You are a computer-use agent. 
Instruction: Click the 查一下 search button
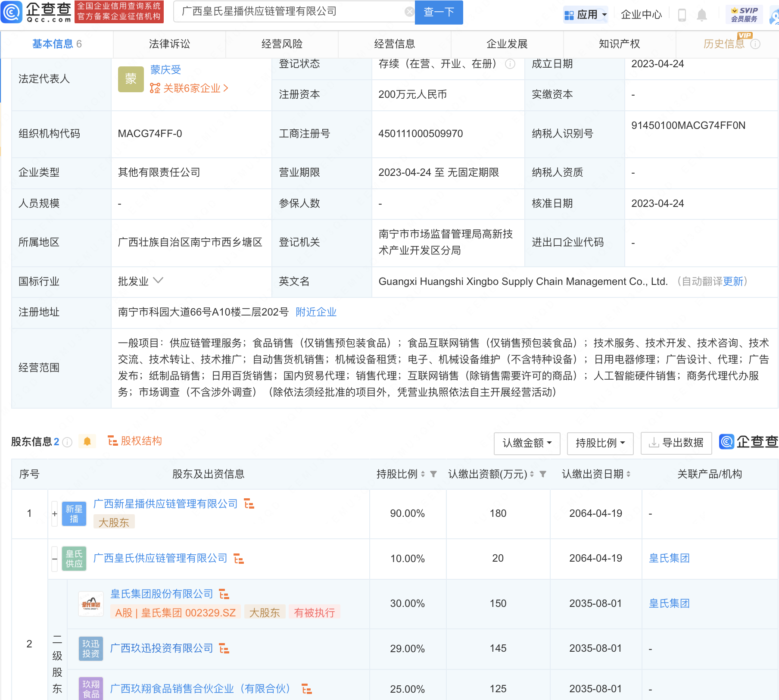click(x=439, y=12)
